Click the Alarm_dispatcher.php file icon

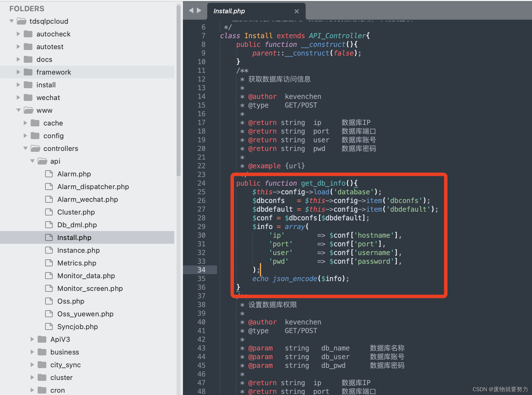click(49, 187)
